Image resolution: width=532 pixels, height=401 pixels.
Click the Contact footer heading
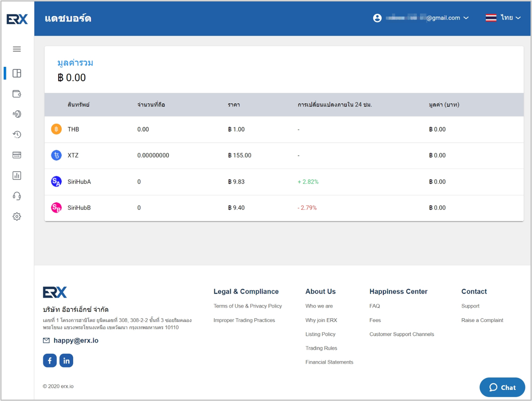point(474,292)
